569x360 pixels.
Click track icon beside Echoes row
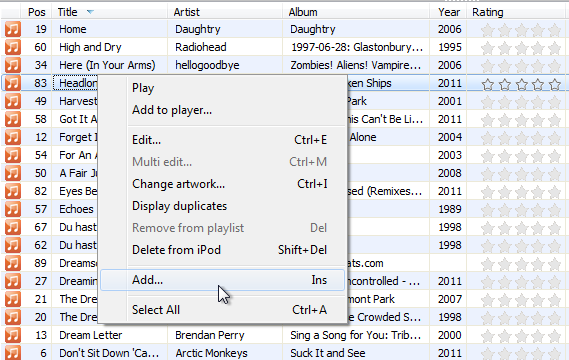pos(13,209)
